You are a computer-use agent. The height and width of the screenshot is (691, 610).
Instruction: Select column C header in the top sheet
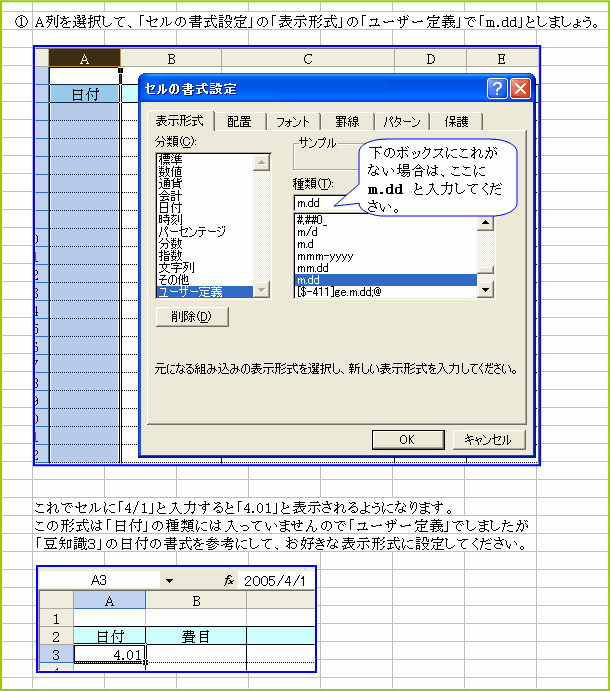[x=308, y=58]
